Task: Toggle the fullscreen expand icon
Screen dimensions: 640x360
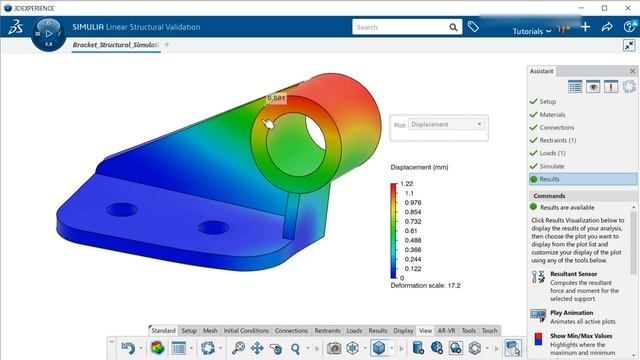Action: click(629, 45)
